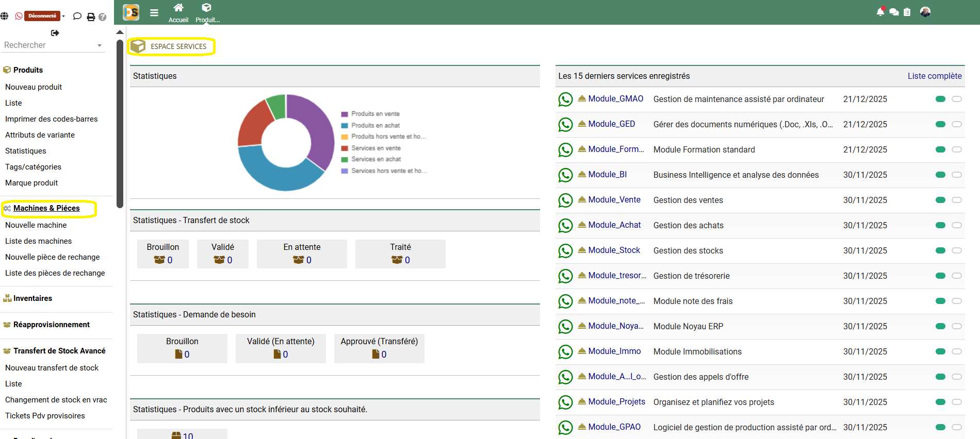Open the Module_Vente service link
980x439 pixels.
point(614,200)
